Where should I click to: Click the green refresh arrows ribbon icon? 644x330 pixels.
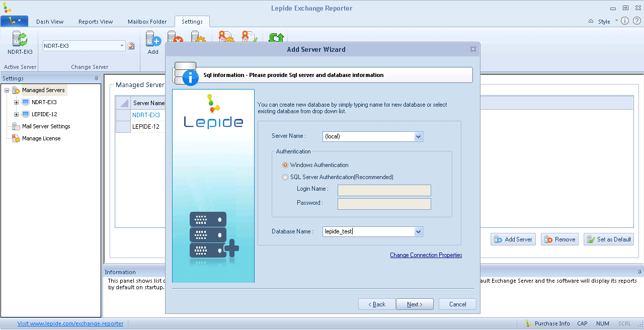click(x=276, y=37)
